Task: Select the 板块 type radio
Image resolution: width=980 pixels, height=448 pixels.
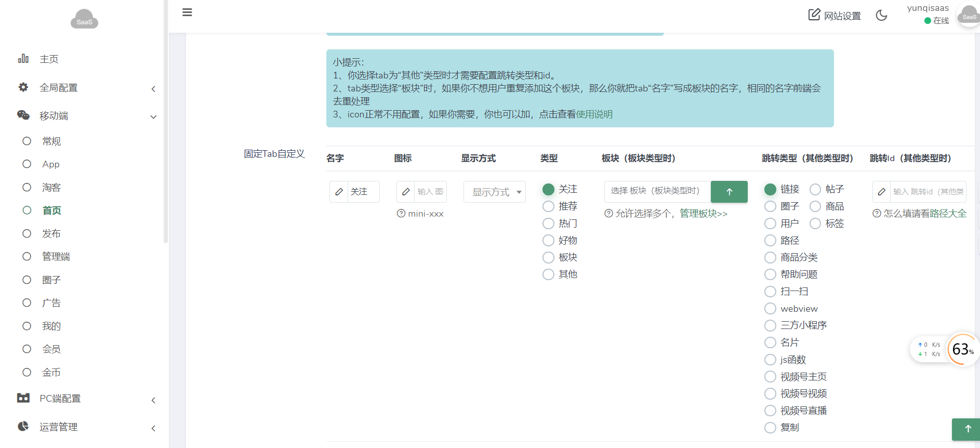Action: coord(548,257)
